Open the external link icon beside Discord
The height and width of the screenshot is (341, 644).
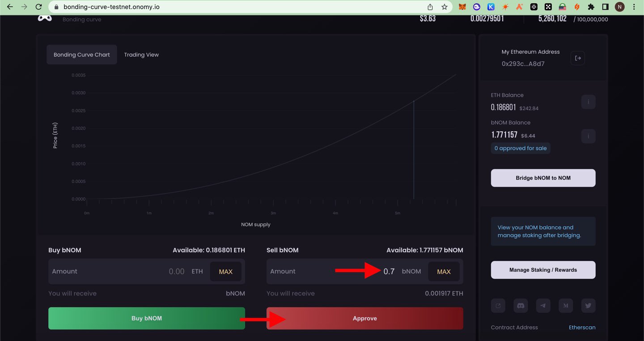[x=498, y=306]
